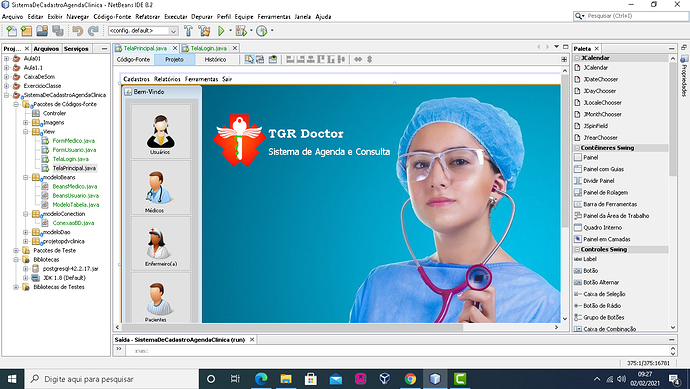Select Painel de Rolagem in palette
This screenshot has height=389, width=690.
click(606, 192)
